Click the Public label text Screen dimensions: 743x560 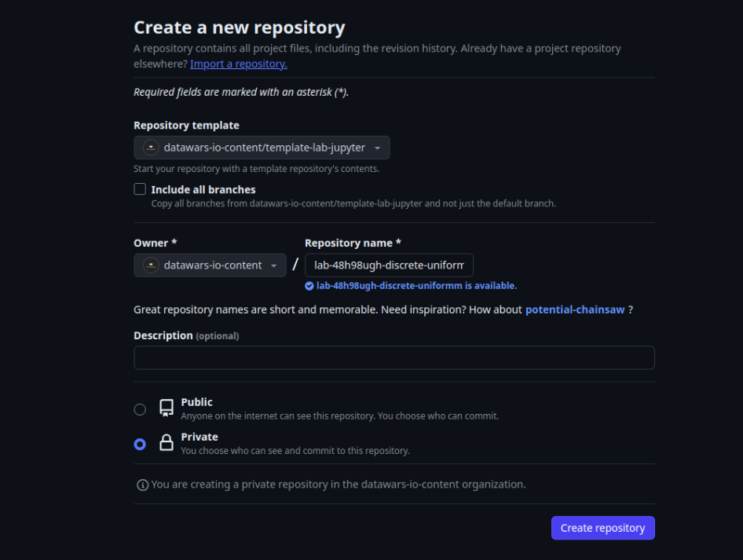click(x=196, y=402)
